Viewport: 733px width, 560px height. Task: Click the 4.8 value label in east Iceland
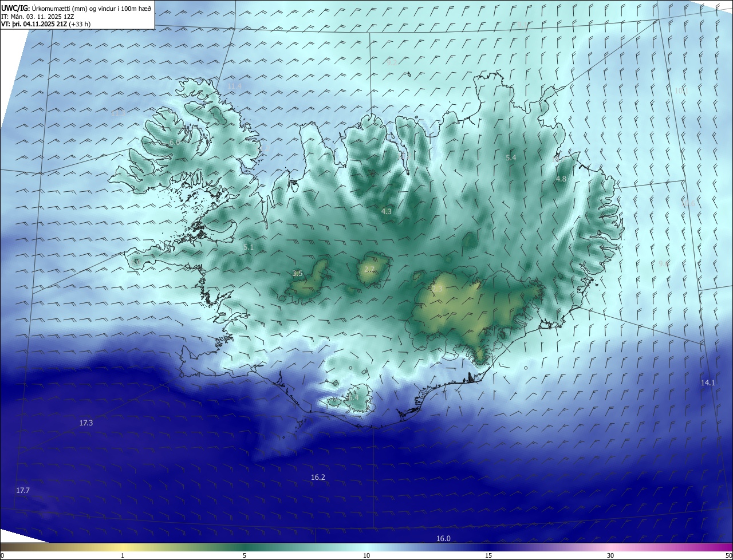561,179
